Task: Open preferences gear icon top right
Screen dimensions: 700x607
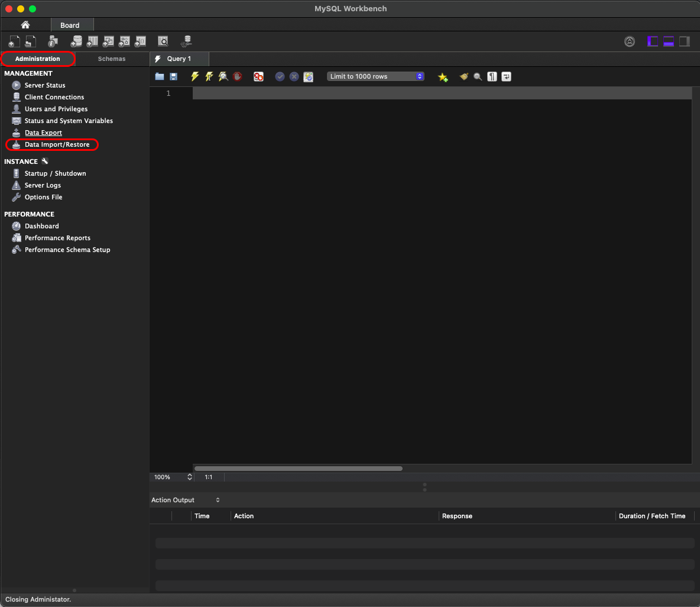Action: coord(630,41)
